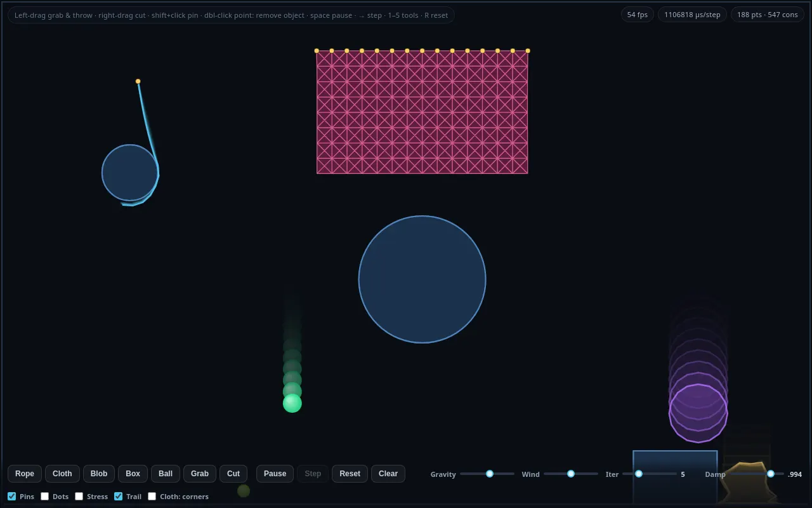
Task: Reset the simulation scene
Action: point(350,474)
